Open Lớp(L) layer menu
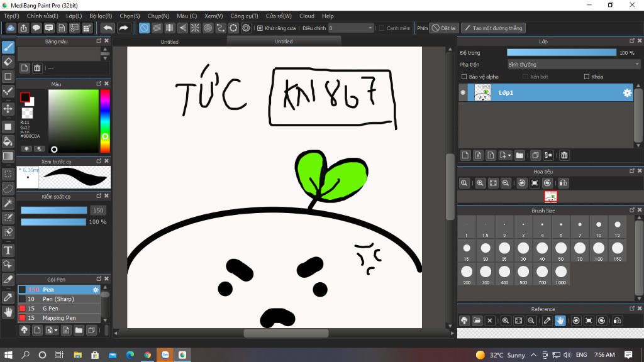This screenshot has height=362, width=644. coord(74,16)
